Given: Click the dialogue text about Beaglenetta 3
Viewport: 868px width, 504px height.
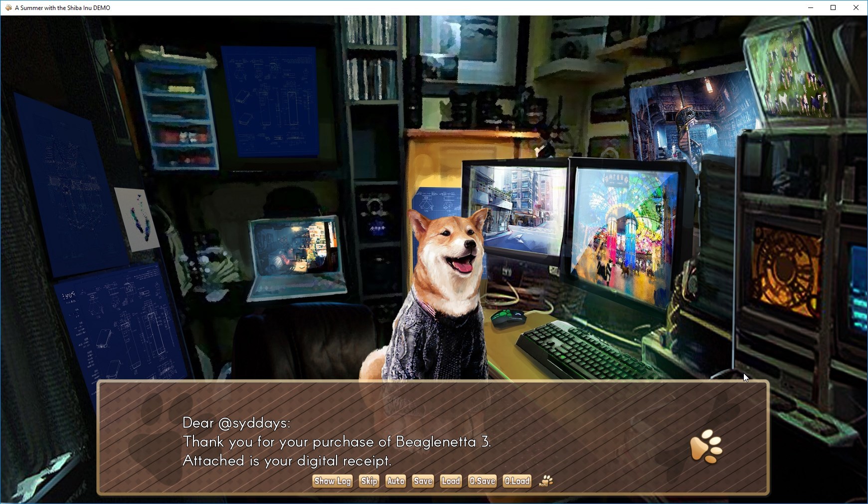Looking at the screenshot, I should click(337, 442).
